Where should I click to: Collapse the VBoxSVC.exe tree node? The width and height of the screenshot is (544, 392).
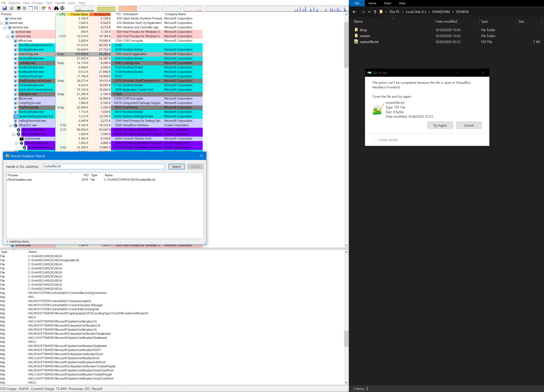click(x=11, y=125)
